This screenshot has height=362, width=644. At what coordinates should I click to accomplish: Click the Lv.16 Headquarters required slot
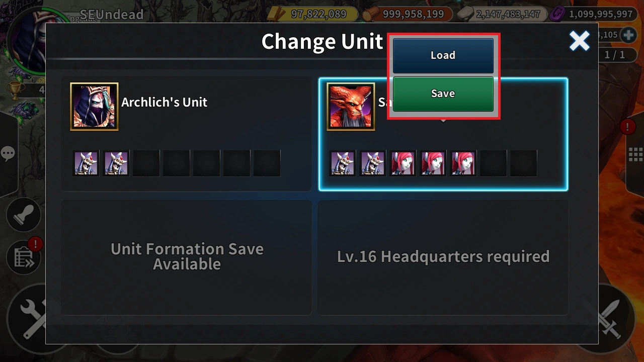443,257
